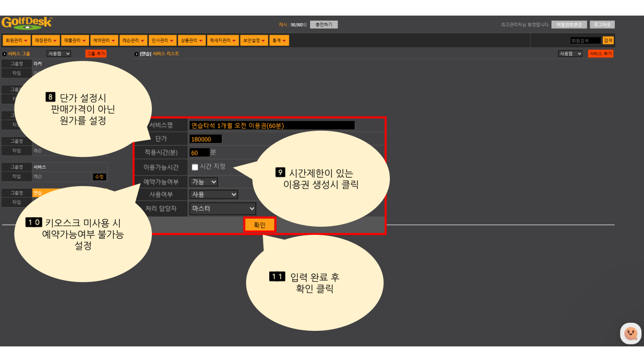Open the service group 사용함 filter dropdown
Viewport: 644px width, 362px height.
pyautogui.click(x=59, y=53)
